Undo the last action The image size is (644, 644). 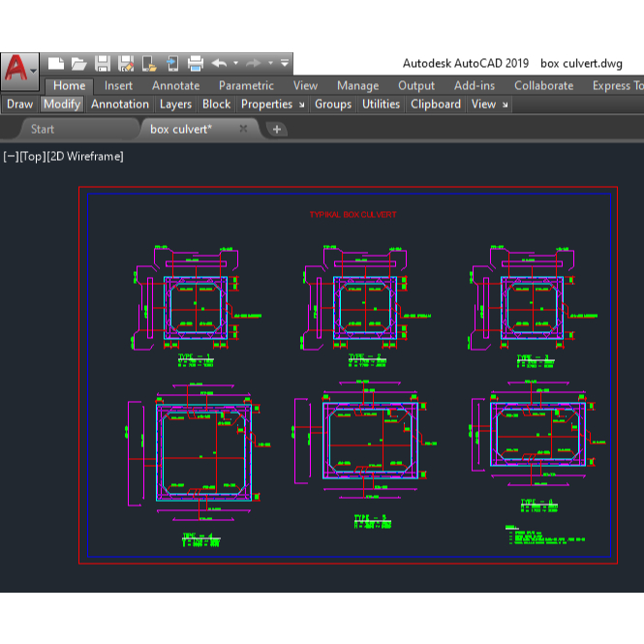point(219,63)
